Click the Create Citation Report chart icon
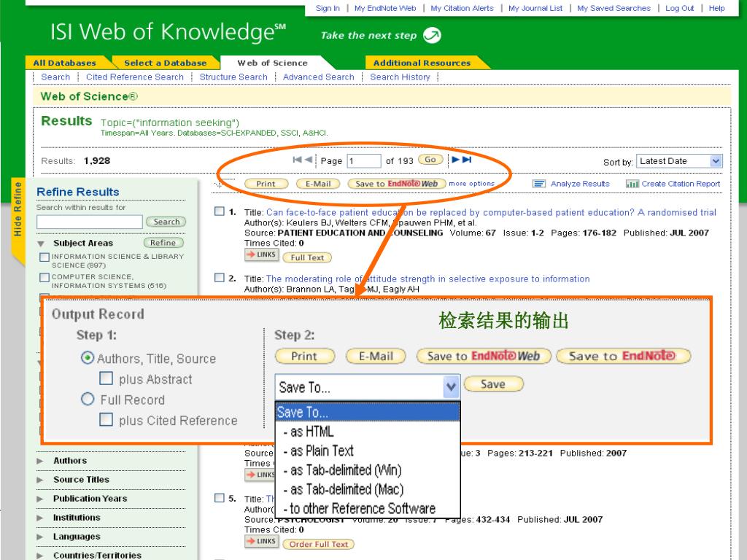 tap(632, 184)
